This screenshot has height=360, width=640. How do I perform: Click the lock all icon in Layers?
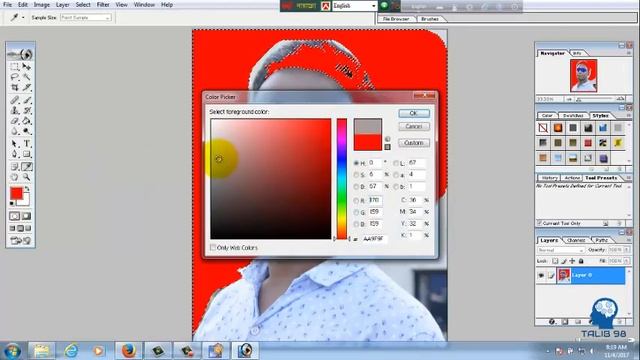[x=581, y=261]
